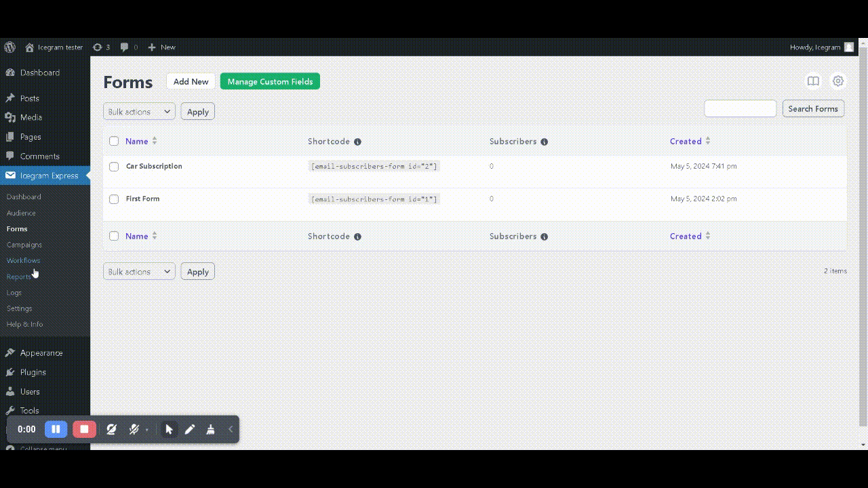Click the top Apply button
868x488 pixels.
(x=197, y=112)
